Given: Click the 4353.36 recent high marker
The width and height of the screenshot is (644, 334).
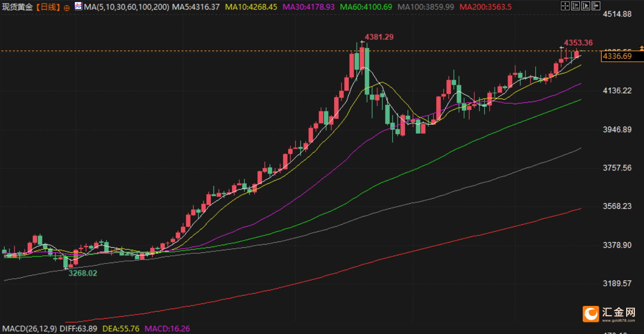Looking at the screenshot, I should 578,42.
